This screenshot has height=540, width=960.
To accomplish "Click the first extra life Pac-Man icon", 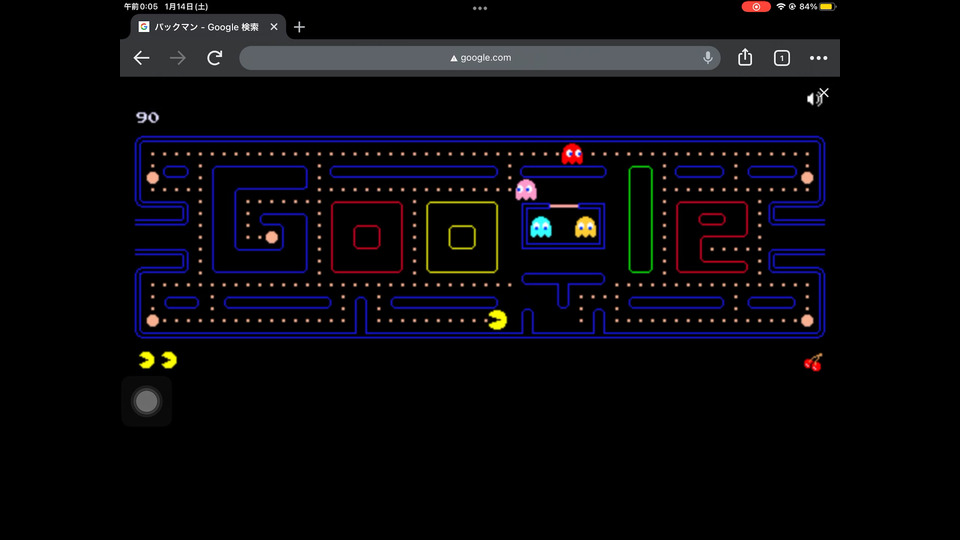I will click(146, 360).
